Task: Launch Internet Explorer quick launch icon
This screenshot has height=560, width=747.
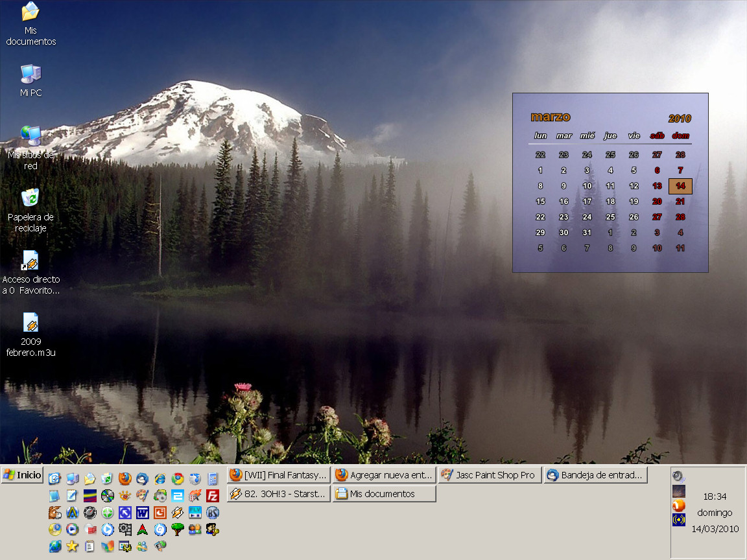Action: pyautogui.click(x=160, y=479)
